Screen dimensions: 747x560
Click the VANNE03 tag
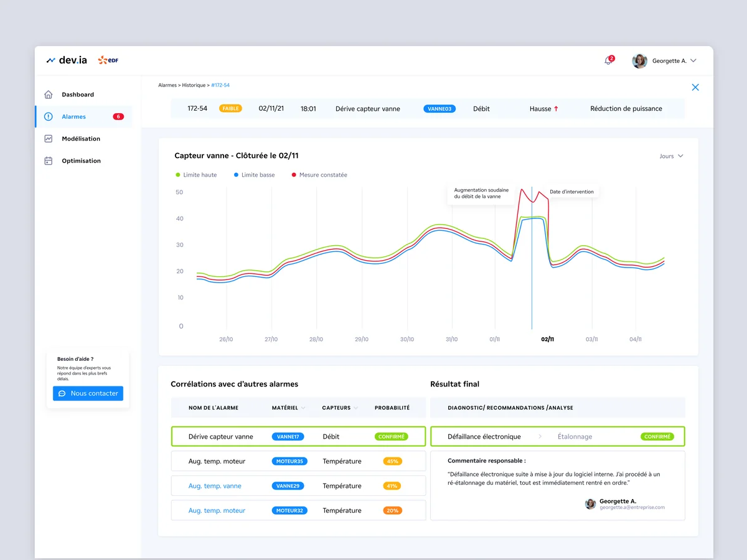click(x=439, y=108)
